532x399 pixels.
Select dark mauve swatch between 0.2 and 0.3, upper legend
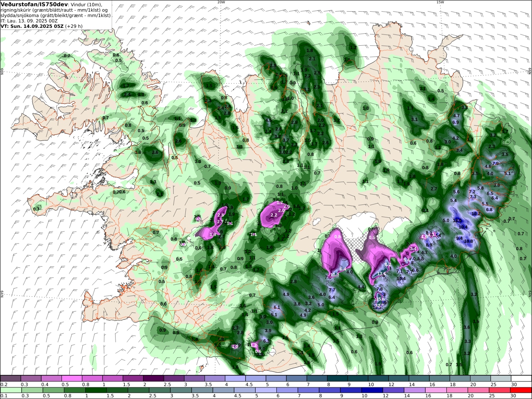coord(10,378)
